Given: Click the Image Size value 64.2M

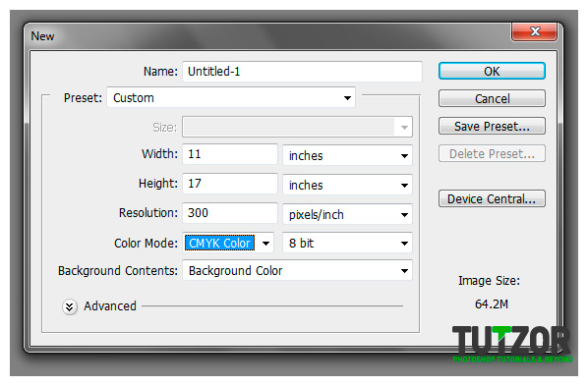Looking at the screenshot, I should click(492, 303).
